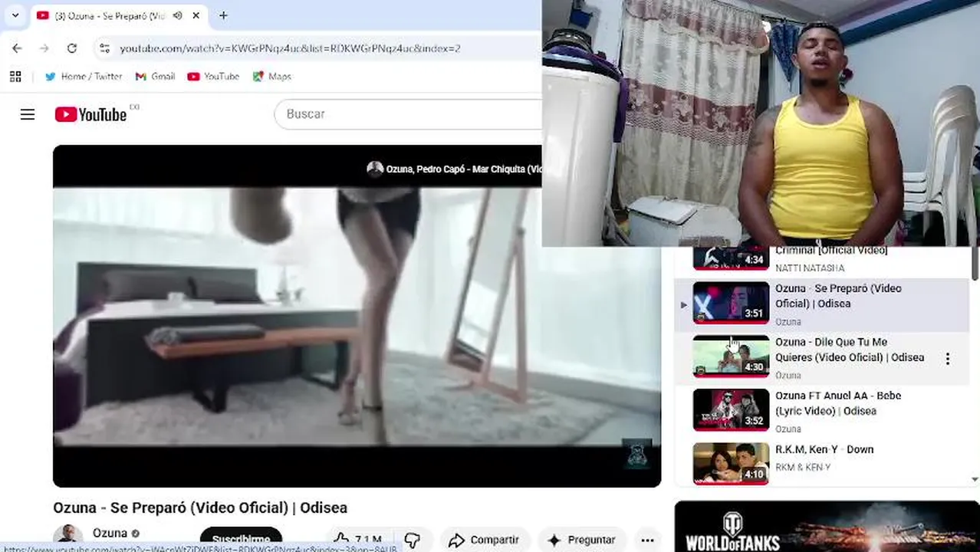Viewport: 980px width, 552px height.
Task: Open the Gmail bookmark
Action: tap(155, 77)
